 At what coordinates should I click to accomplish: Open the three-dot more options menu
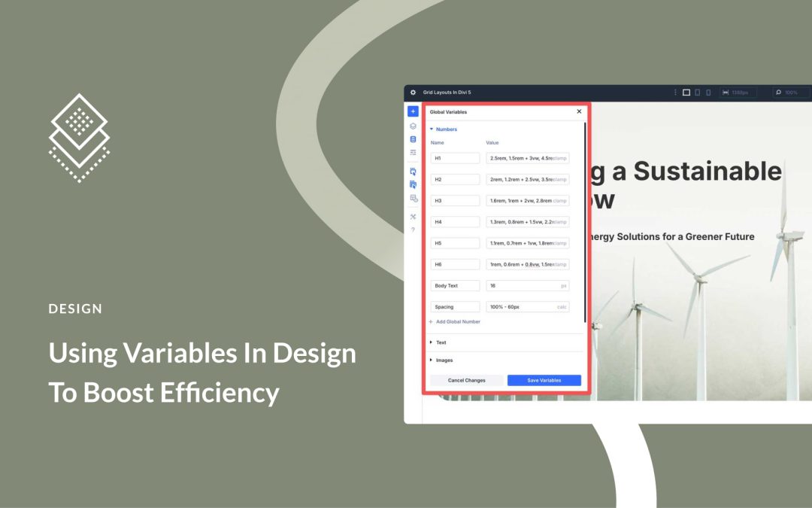tap(674, 93)
